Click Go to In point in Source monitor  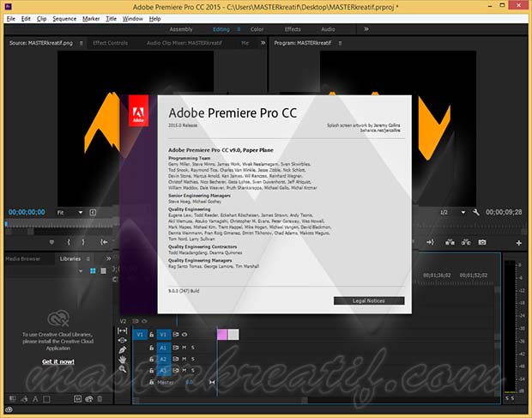tap(104, 242)
